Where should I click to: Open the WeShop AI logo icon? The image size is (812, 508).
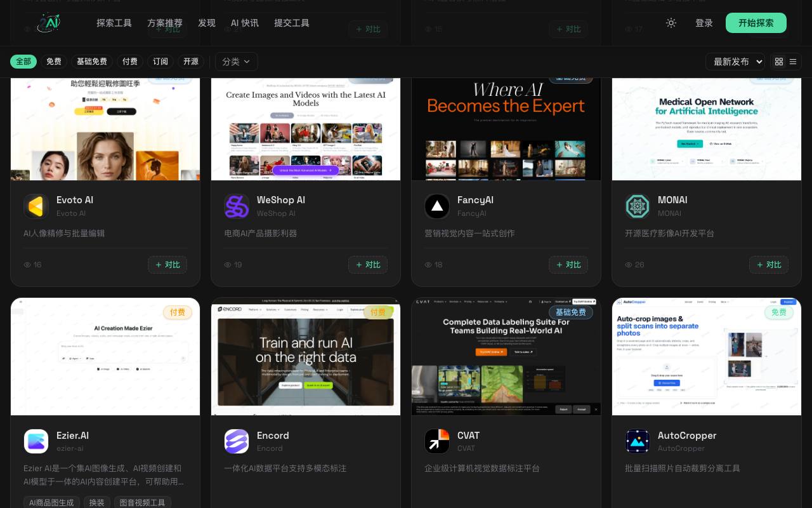[237, 206]
